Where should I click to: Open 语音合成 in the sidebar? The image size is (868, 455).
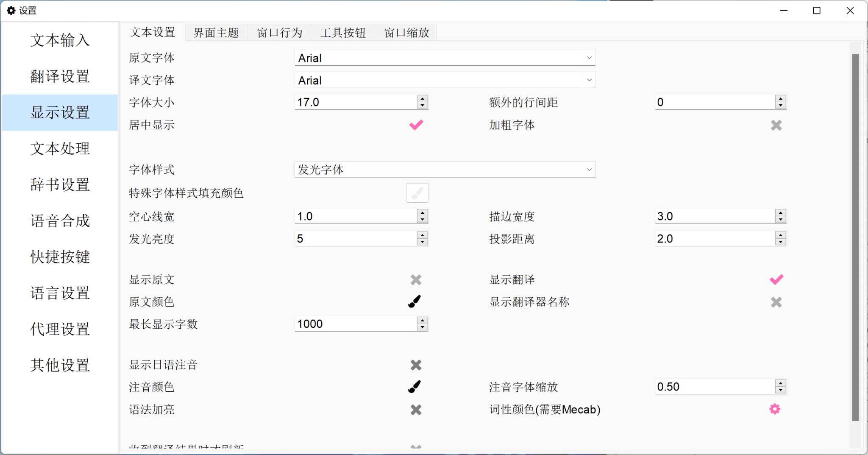click(x=60, y=221)
